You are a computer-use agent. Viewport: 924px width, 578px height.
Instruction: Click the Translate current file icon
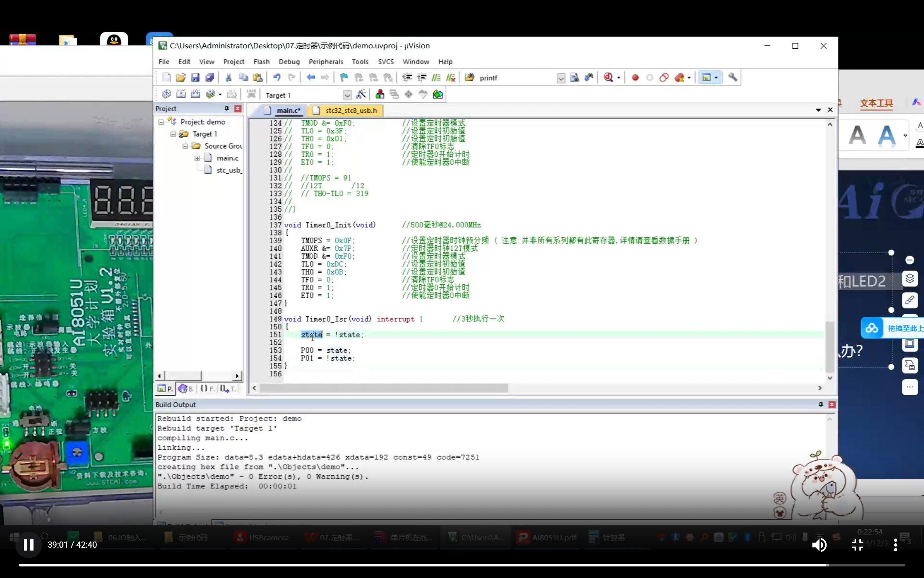pos(166,94)
